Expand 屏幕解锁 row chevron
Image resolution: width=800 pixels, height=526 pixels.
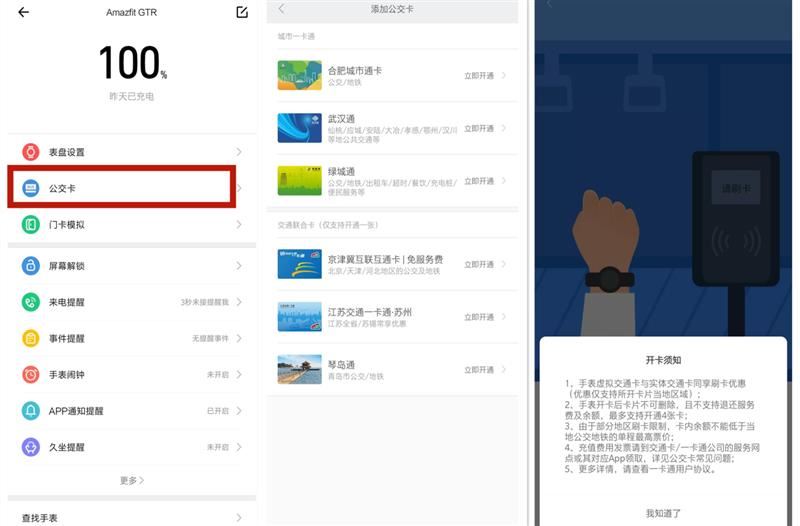(x=239, y=266)
